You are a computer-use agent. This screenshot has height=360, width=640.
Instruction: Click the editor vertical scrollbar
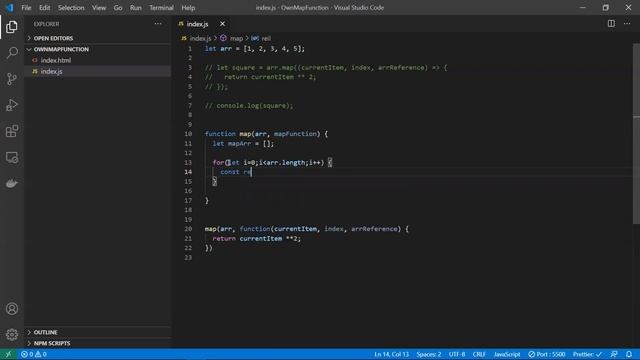(636, 135)
